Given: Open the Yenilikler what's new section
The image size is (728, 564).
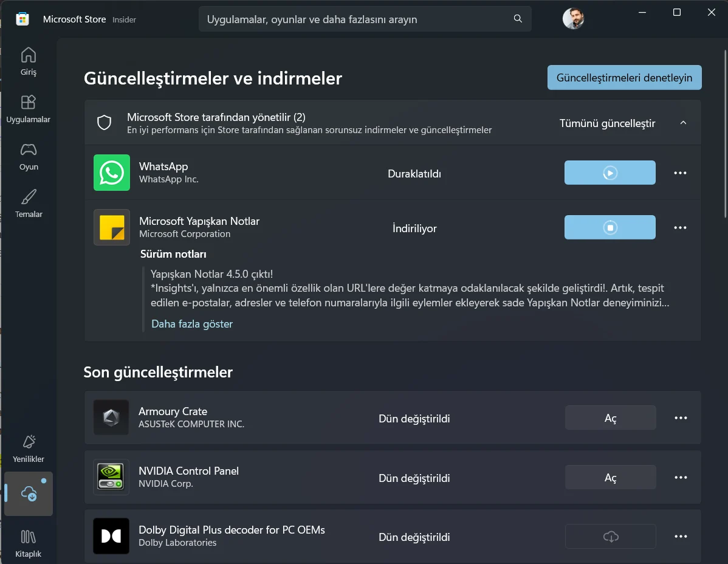Looking at the screenshot, I should tap(29, 449).
